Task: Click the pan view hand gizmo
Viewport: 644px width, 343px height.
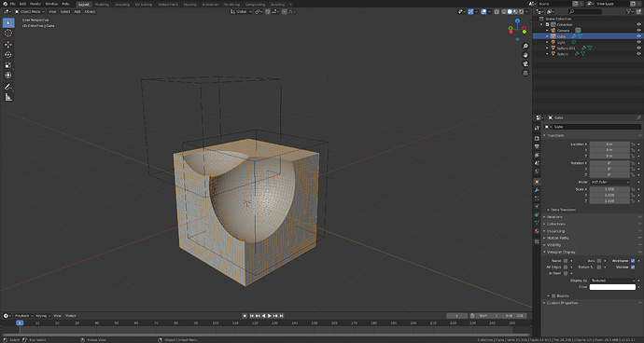Action: click(x=525, y=55)
